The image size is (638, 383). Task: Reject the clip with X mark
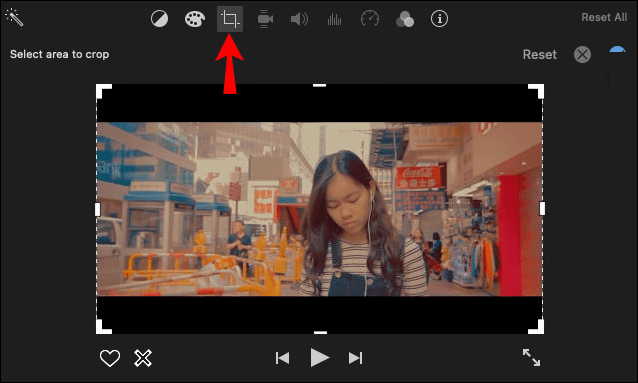click(x=143, y=358)
